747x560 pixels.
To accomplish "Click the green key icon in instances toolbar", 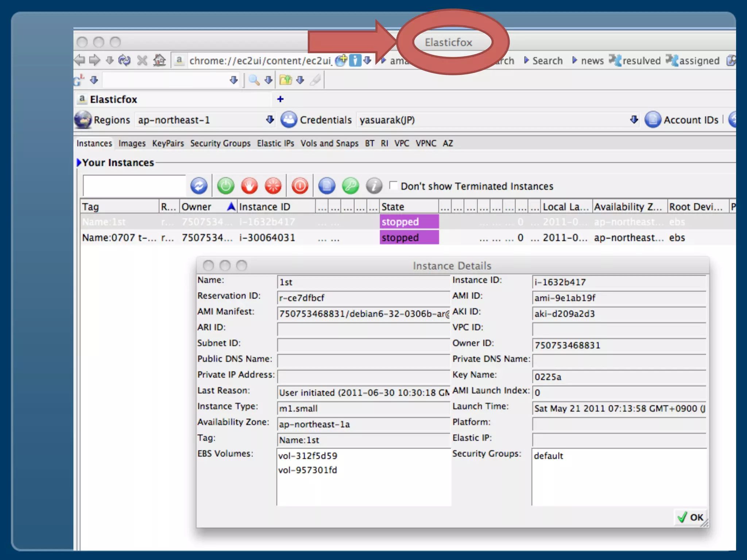I will [350, 186].
